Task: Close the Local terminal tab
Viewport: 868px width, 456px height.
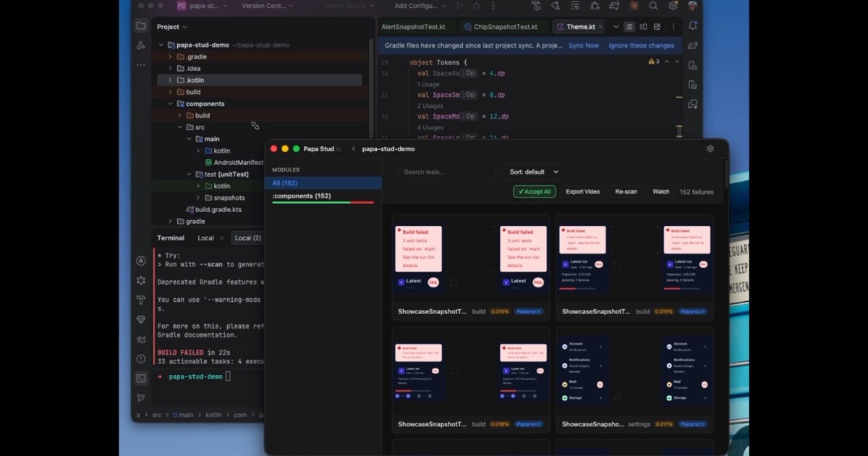Action: click(x=222, y=238)
